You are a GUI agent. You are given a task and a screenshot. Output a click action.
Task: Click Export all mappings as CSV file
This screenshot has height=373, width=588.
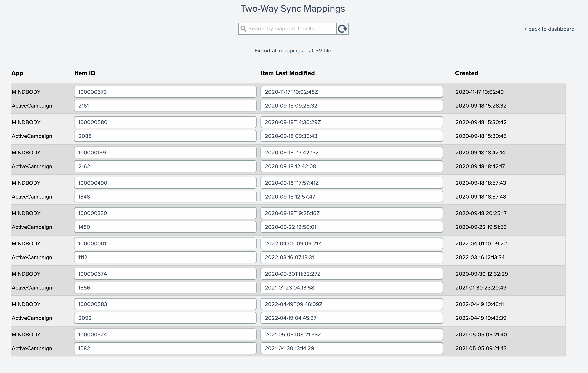pyautogui.click(x=293, y=51)
